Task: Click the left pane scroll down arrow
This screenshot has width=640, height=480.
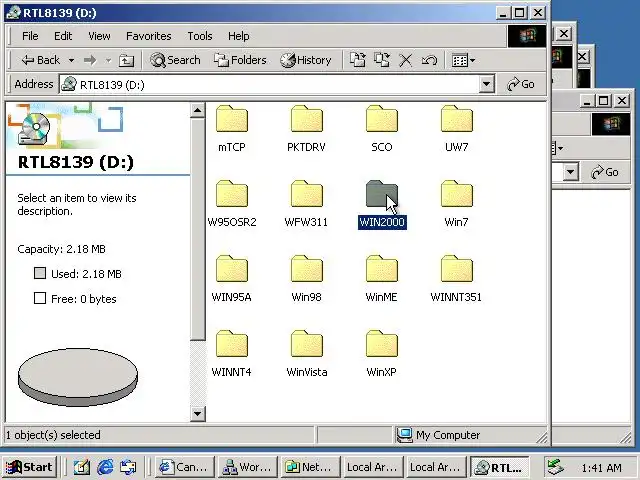Action: click(198, 414)
